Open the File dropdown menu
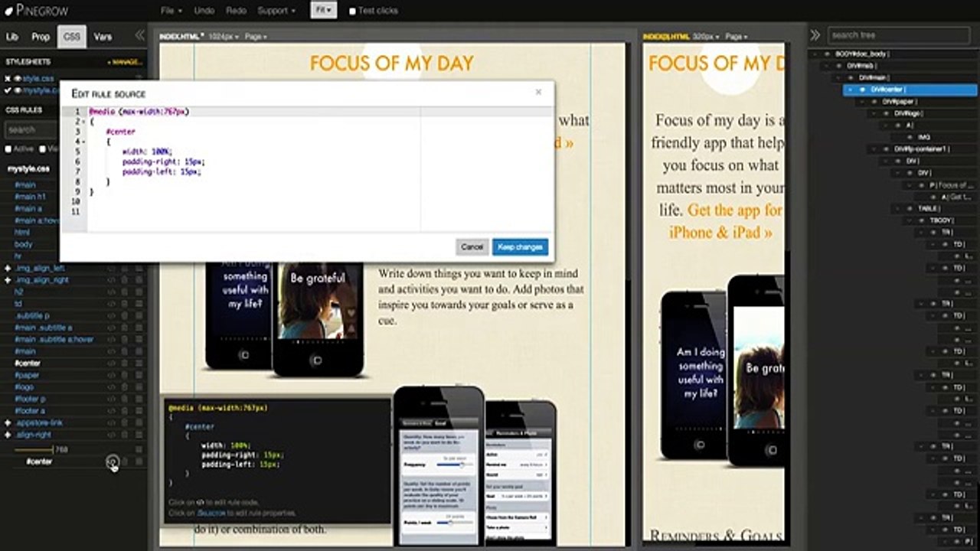The image size is (980, 551). pos(171,11)
